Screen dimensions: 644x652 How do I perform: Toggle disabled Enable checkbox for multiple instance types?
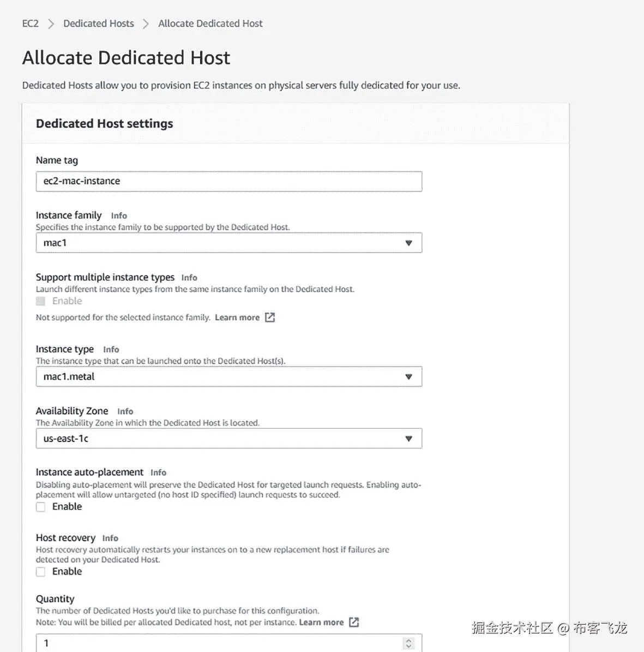tap(41, 301)
